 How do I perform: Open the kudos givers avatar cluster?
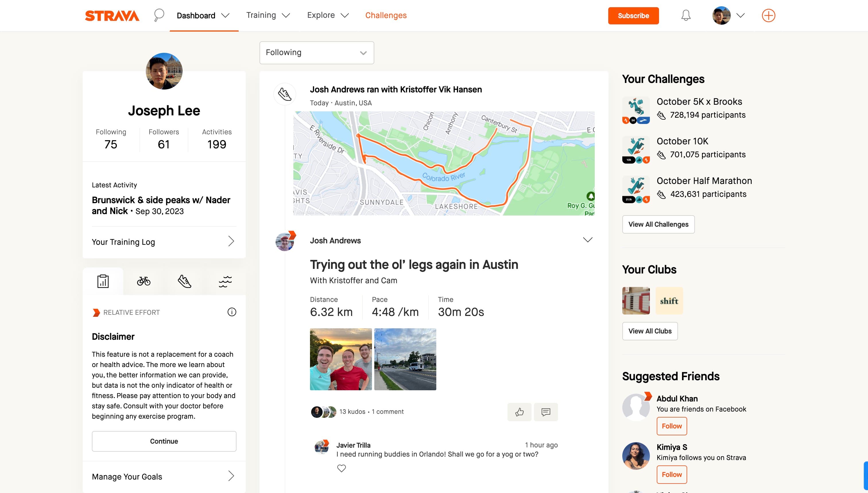point(323,412)
